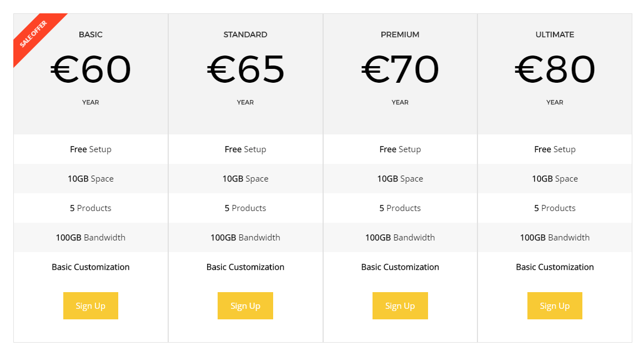This screenshot has width=644, height=356.
Task: Click the red Sale Offer ribbon
Action: pyautogui.click(x=33, y=34)
